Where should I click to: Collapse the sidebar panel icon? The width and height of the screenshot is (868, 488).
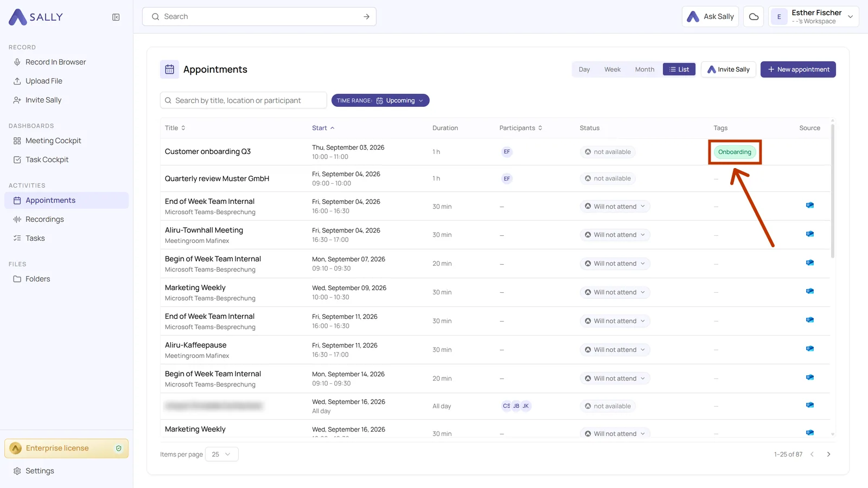tap(116, 17)
